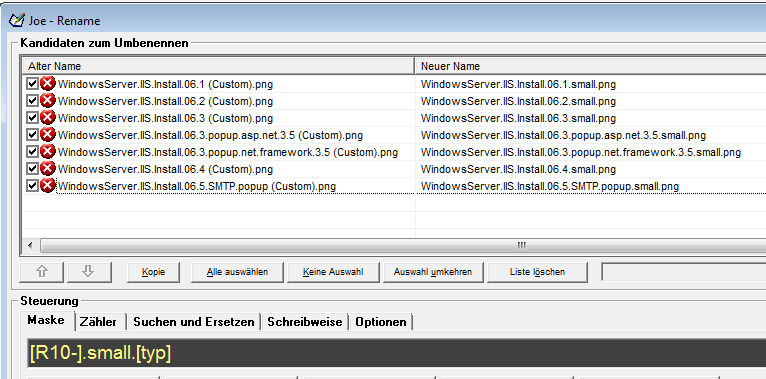Click red error icon for Install.06.4 (Custom).png

47,169
